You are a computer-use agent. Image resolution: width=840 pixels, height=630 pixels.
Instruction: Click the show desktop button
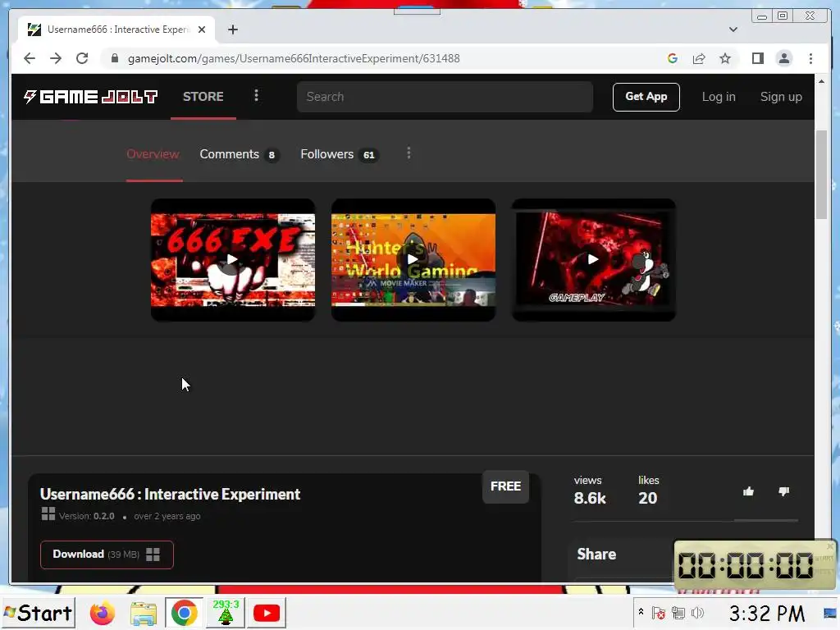[x=830, y=613]
